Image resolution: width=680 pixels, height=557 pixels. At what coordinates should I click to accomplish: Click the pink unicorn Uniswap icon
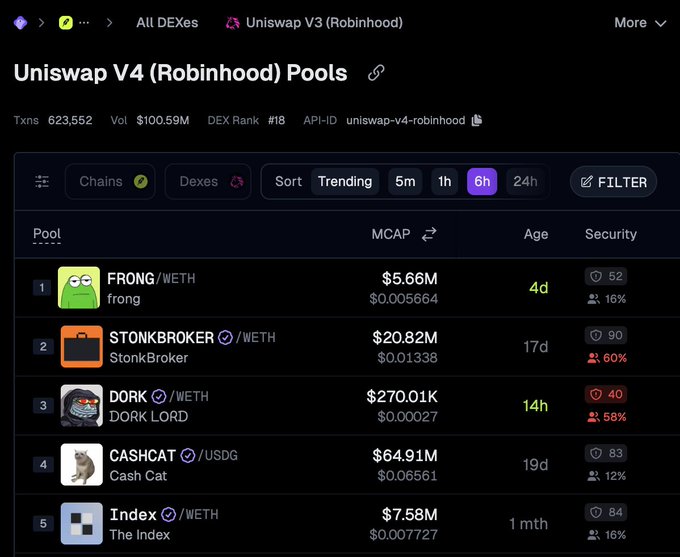pos(232,23)
